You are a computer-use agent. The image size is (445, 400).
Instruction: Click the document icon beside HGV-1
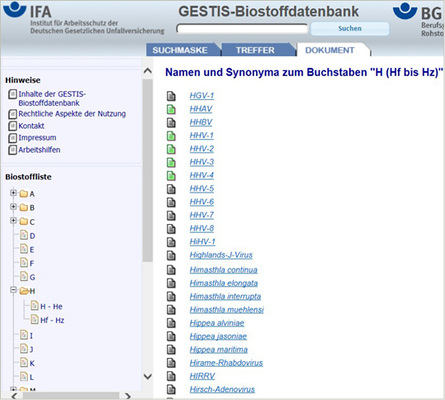point(171,96)
